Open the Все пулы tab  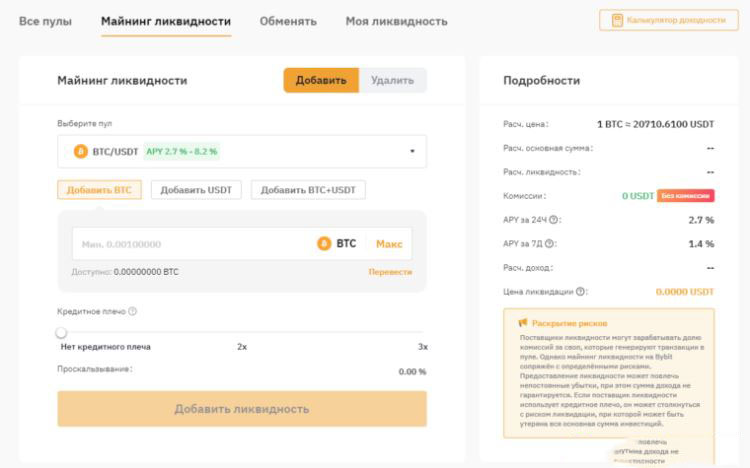click(45, 21)
